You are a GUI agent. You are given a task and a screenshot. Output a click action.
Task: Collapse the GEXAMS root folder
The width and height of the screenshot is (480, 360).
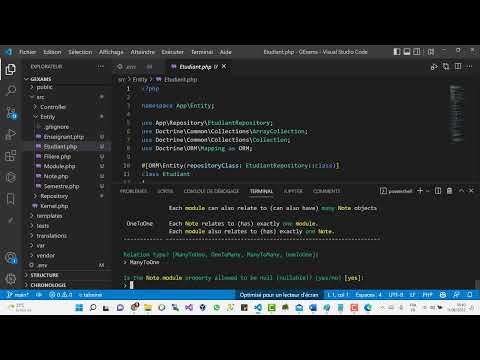pyautogui.click(x=40, y=79)
